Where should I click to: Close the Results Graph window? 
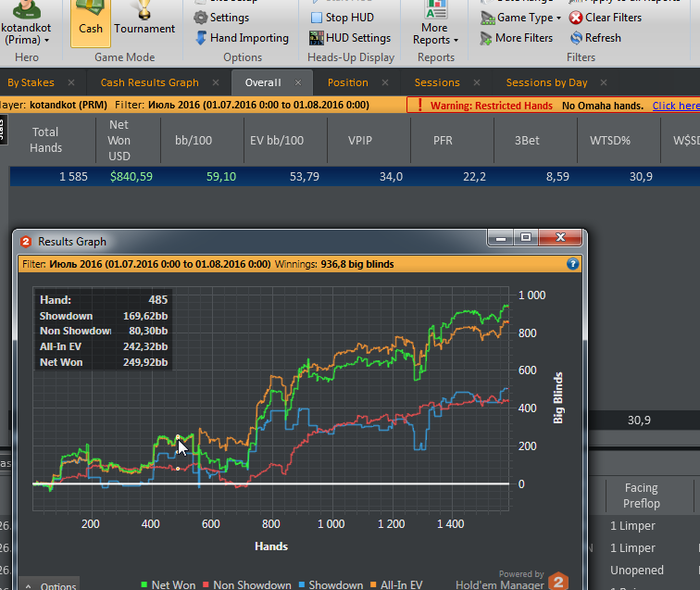click(560, 238)
